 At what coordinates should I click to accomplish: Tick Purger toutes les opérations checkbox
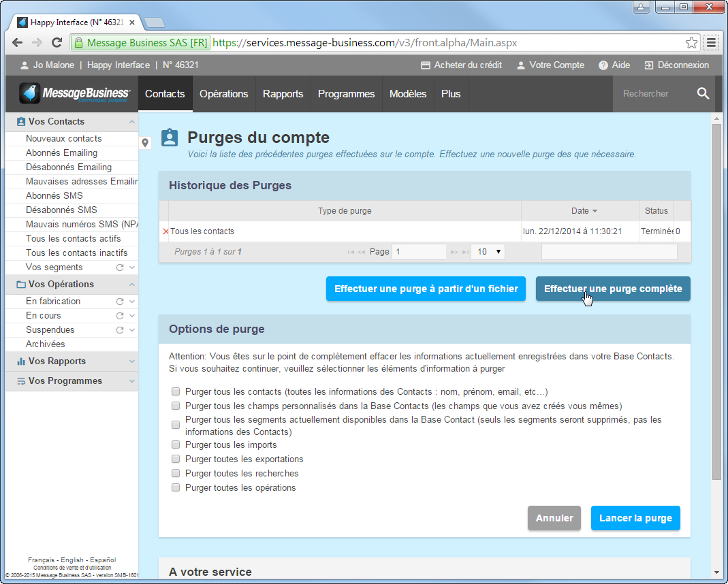coord(176,487)
